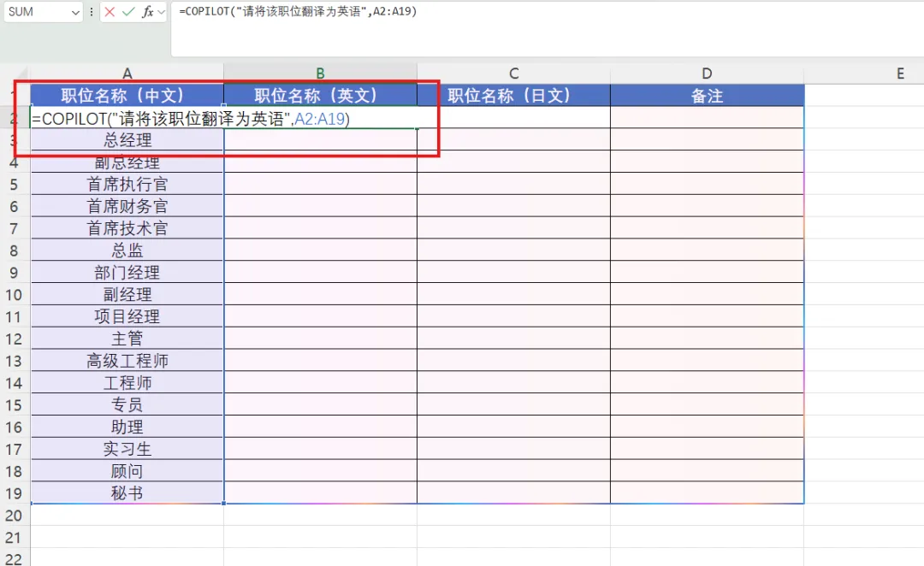Viewport: 924px width, 566px height.
Task: Confirm formula with the checkmark icon
Action: (128, 11)
